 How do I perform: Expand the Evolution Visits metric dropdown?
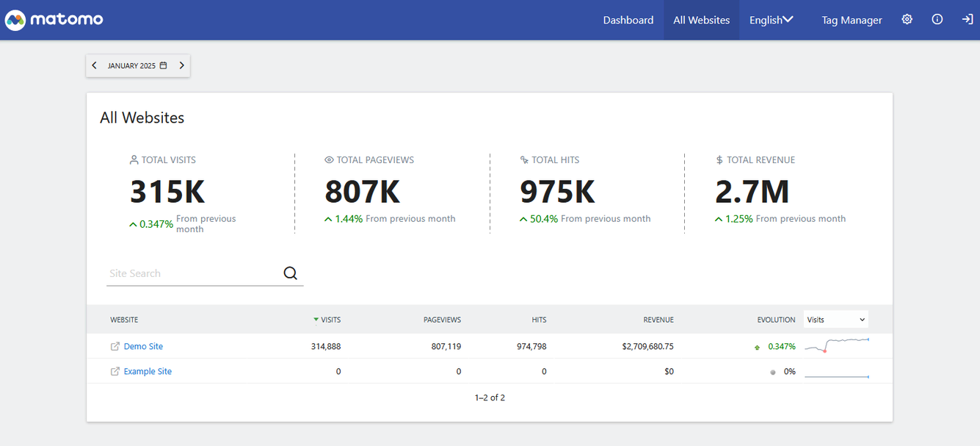coord(835,320)
